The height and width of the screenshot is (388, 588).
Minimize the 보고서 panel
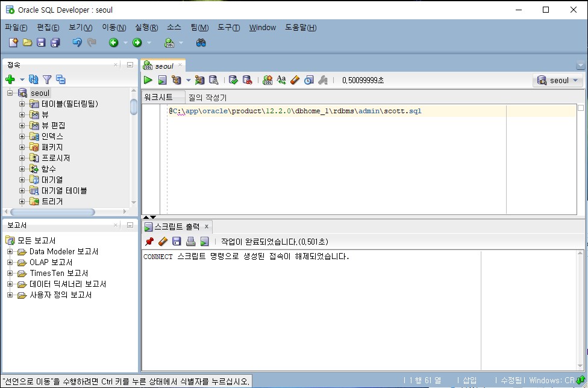pos(130,225)
